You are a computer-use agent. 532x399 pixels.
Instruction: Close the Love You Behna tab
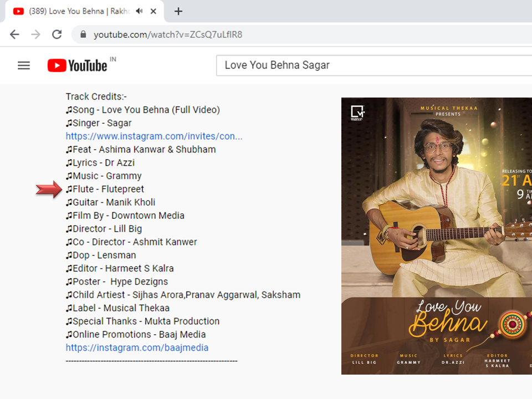(154, 11)
